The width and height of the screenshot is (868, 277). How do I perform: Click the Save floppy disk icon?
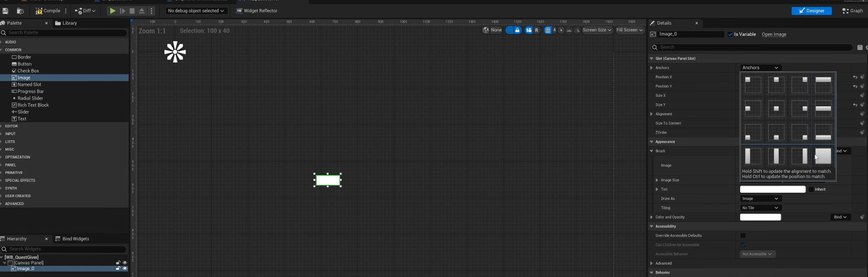(x=5, y=11)
